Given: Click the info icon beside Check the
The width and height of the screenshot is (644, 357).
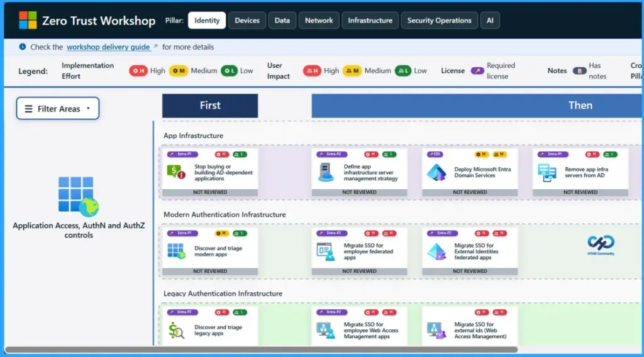Looking at the screenshot, I should (22, 47).
